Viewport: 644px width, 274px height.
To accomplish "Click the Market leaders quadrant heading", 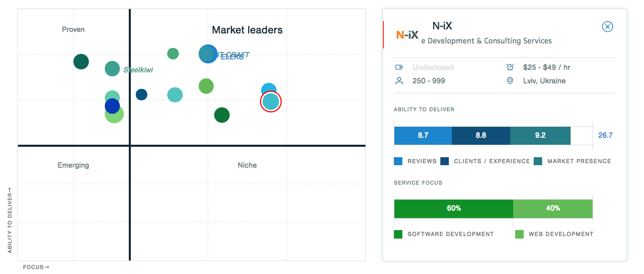I will (247, 30).
